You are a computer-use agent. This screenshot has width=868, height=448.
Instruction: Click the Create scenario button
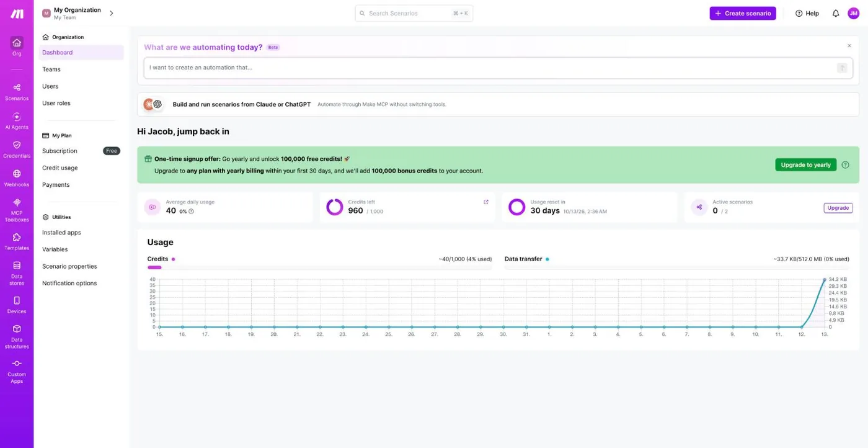tap(743, 13)
